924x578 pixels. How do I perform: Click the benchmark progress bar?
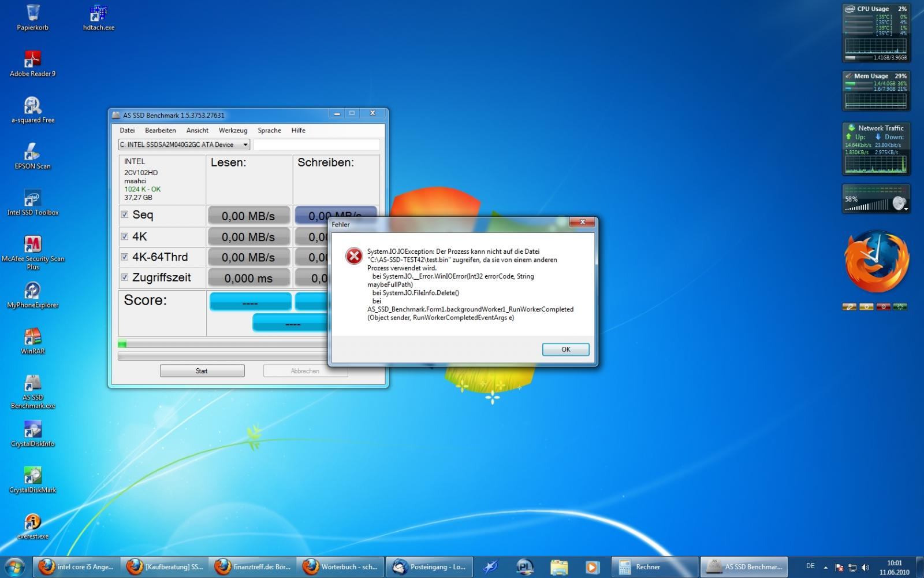click(x=222, y=344)
